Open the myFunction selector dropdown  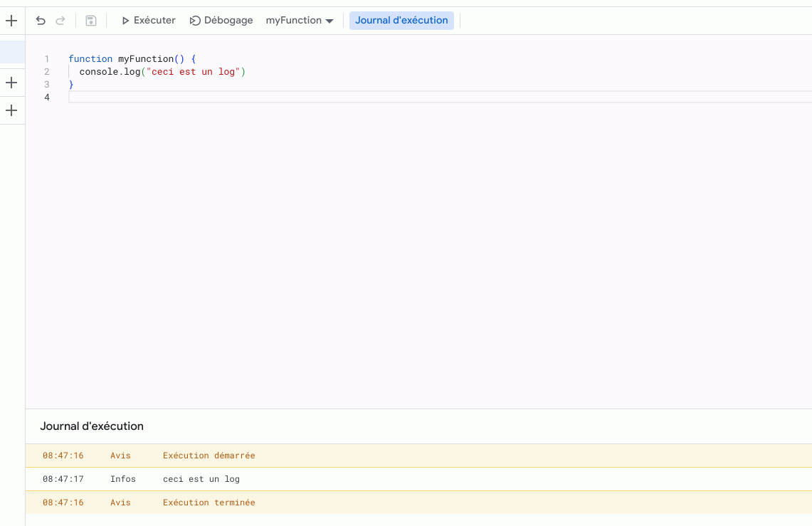[x=300, y=21]
